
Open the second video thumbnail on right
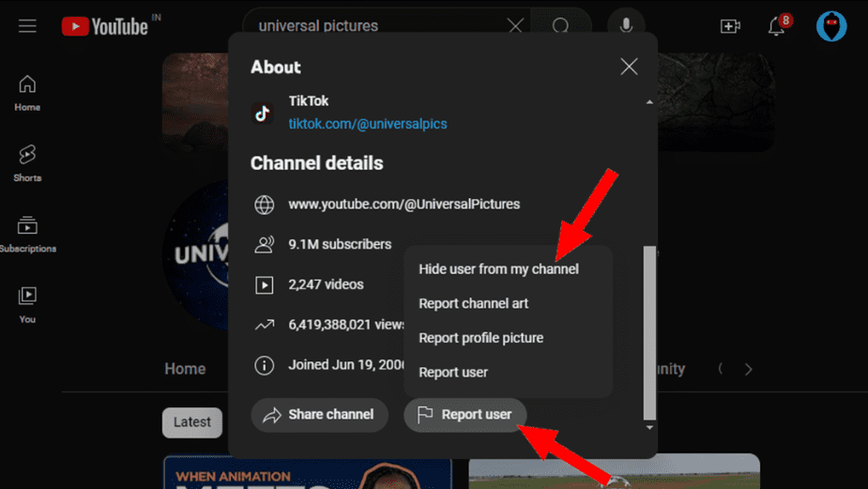(x=614, y=471)
